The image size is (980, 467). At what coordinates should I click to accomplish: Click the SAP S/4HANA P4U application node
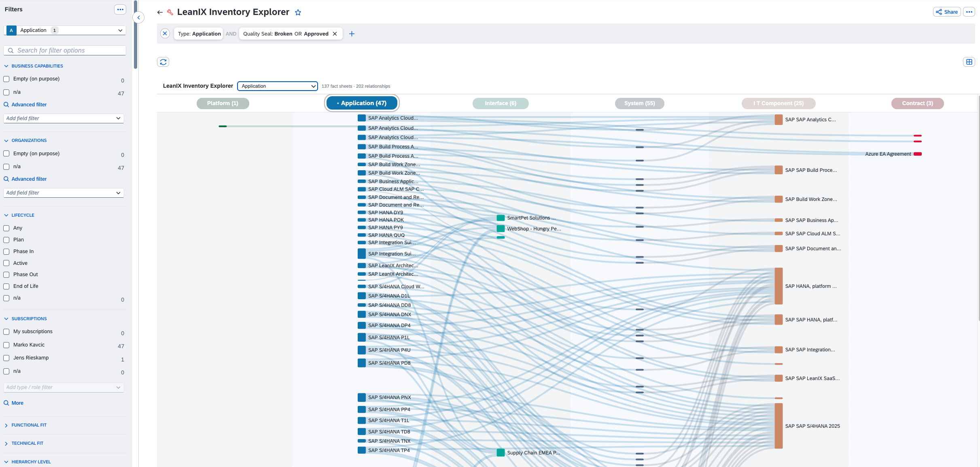362,350
